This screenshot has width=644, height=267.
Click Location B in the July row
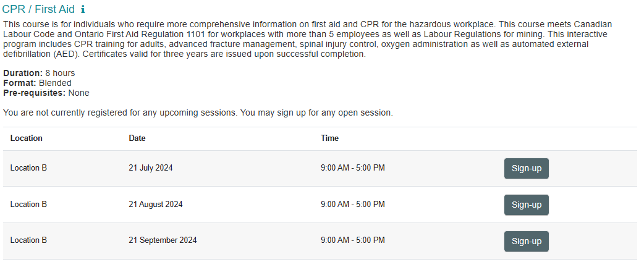[x=28, y=168]
